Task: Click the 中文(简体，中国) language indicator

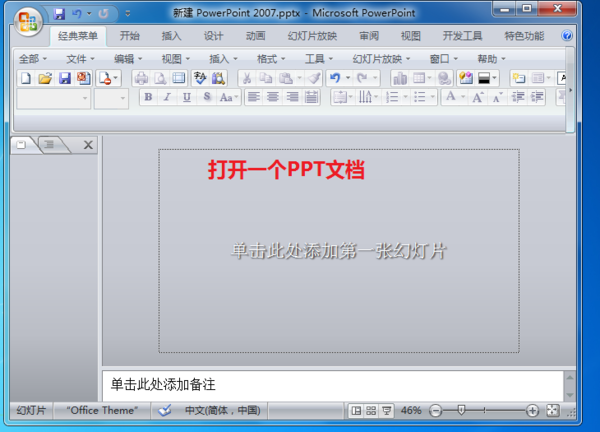Action: click(x=222, y=411)
